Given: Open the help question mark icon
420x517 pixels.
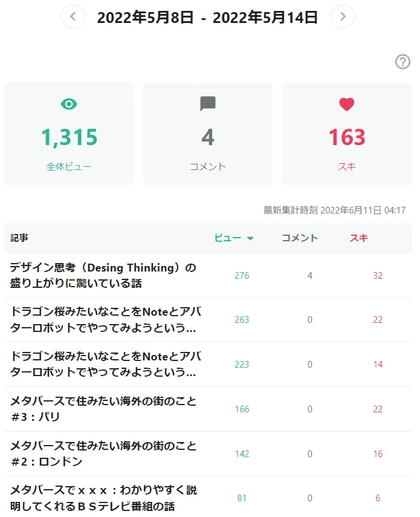Looking at the screenshot, I should (402, 62).
